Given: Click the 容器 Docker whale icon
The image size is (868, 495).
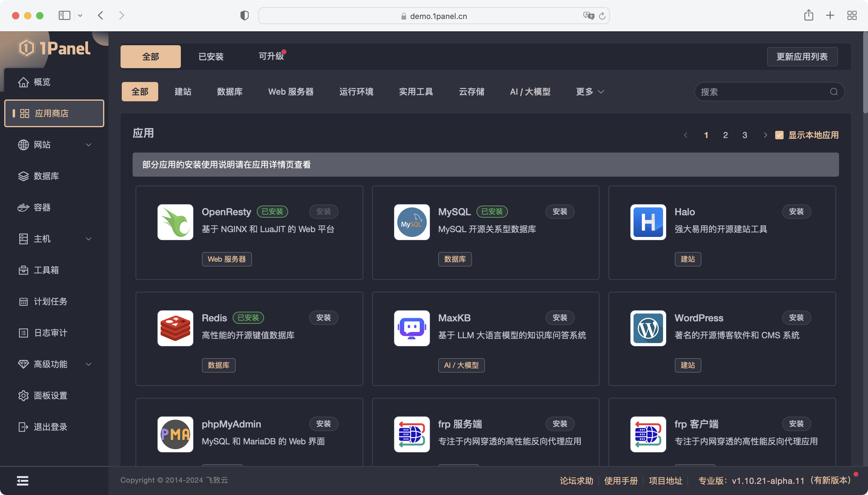Looking at the screenshot, I should tap(23, 207).
